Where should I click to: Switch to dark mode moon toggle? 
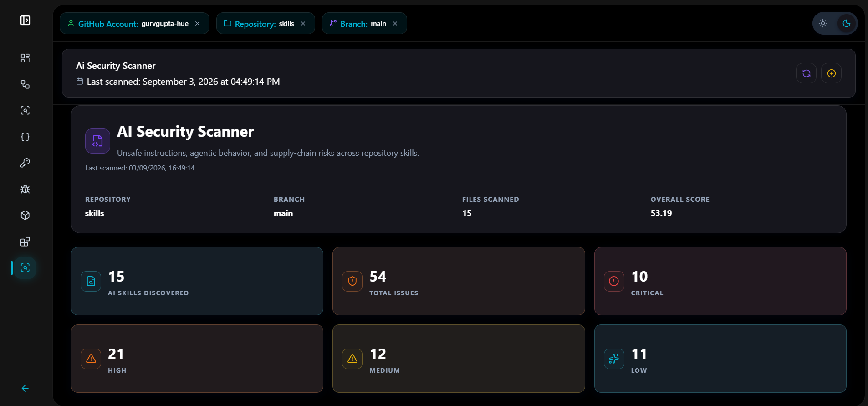847,23
